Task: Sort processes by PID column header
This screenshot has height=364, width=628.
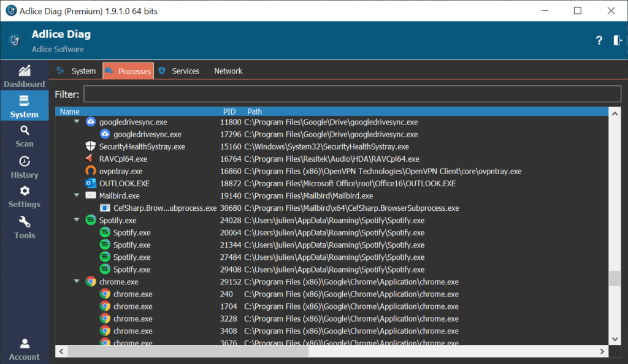Action: [229, 112]
